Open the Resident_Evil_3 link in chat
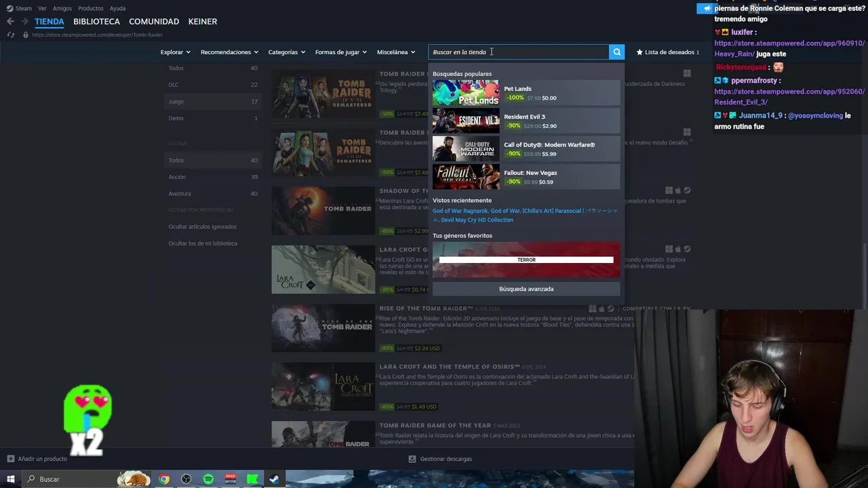868x488 pixels. tap(789, 97)
